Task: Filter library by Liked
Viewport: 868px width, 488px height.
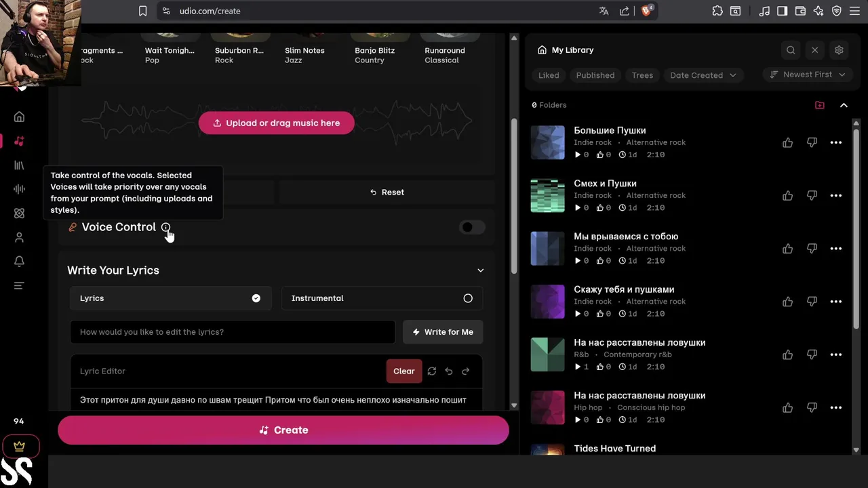Action: 549,75
